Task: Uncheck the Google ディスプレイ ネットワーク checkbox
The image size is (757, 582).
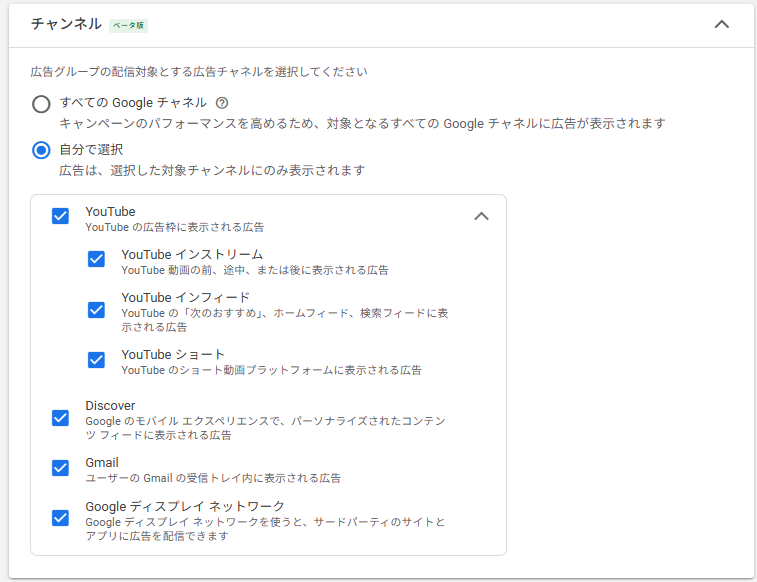Action: tap(60, 518)
